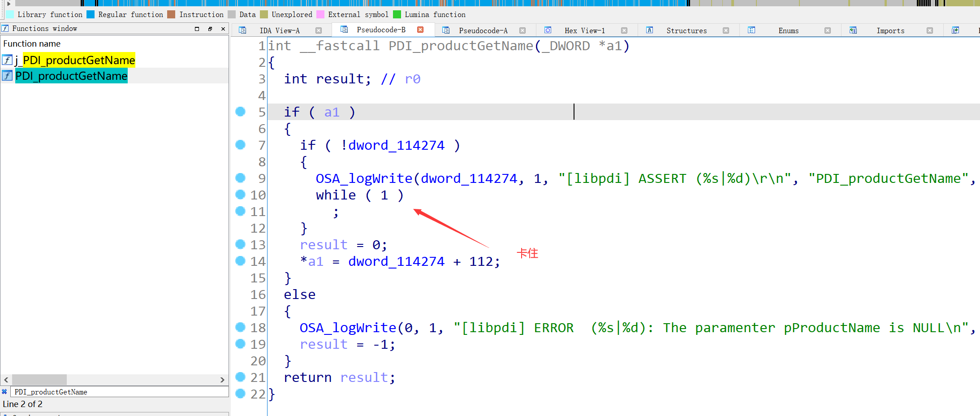The image size is (980, 416).
Task: Open the Imports tab
Action: [890, 30]
